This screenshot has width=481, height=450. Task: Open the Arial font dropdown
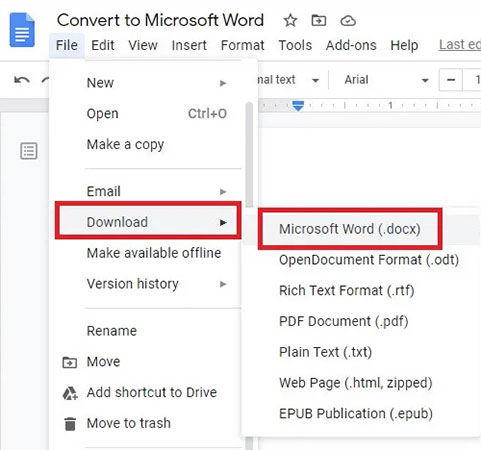386,80
